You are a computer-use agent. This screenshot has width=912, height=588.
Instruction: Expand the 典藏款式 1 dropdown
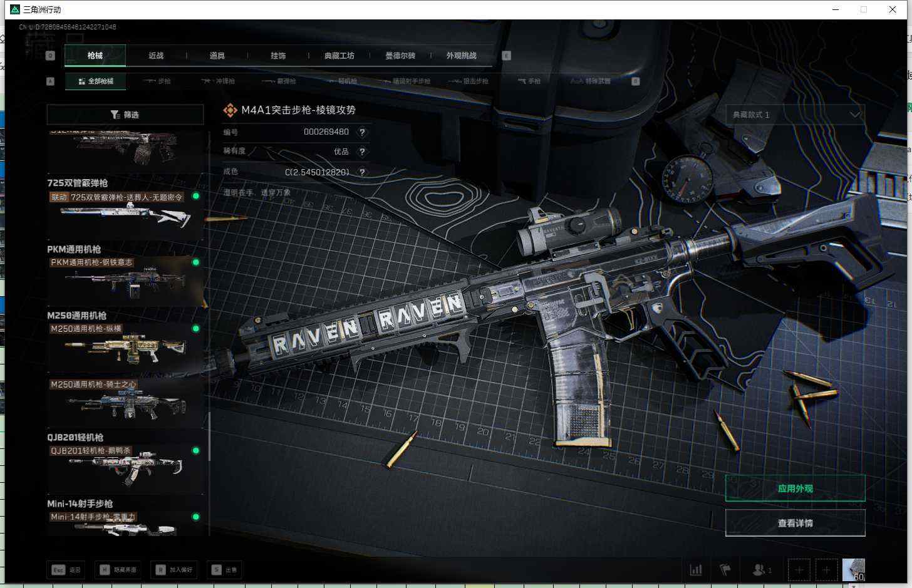(795, 115)
